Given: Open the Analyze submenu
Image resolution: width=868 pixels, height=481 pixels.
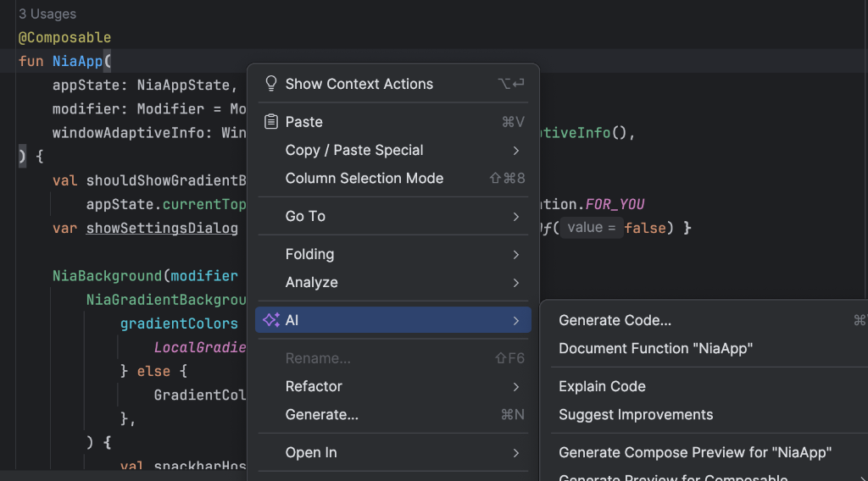Looking at the screenshot, I should [311, 282].
